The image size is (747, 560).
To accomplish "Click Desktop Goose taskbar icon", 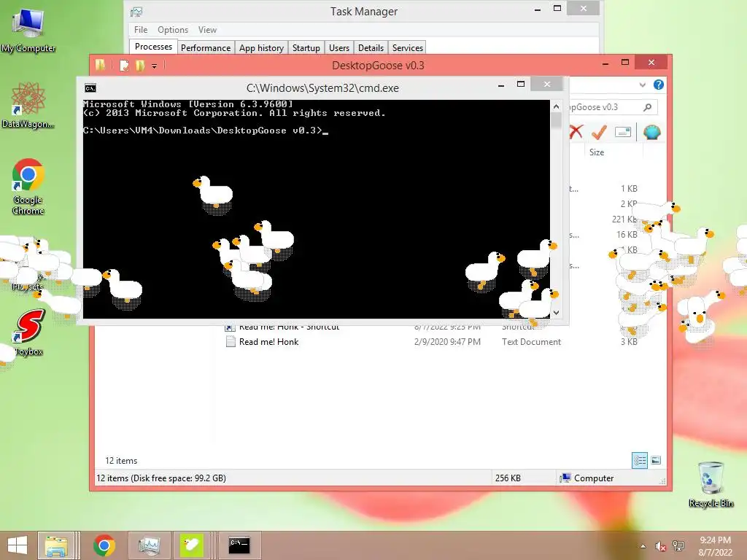I will (192, 545).
